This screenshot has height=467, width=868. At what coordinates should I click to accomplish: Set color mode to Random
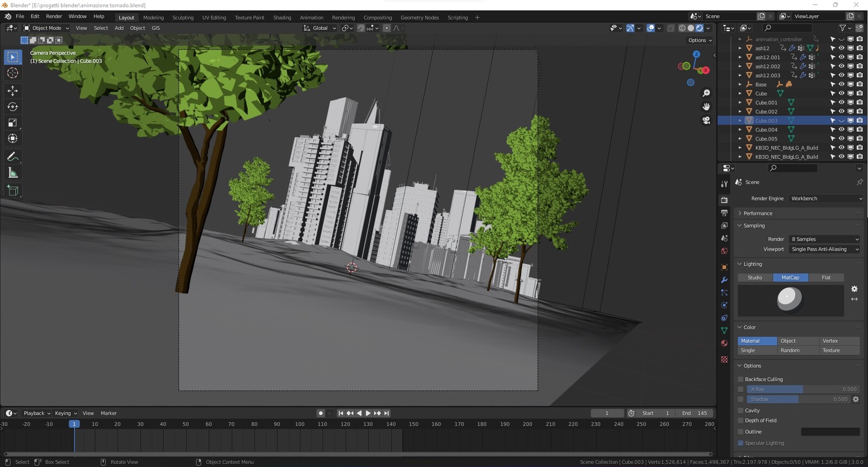(x=798, y=351)
